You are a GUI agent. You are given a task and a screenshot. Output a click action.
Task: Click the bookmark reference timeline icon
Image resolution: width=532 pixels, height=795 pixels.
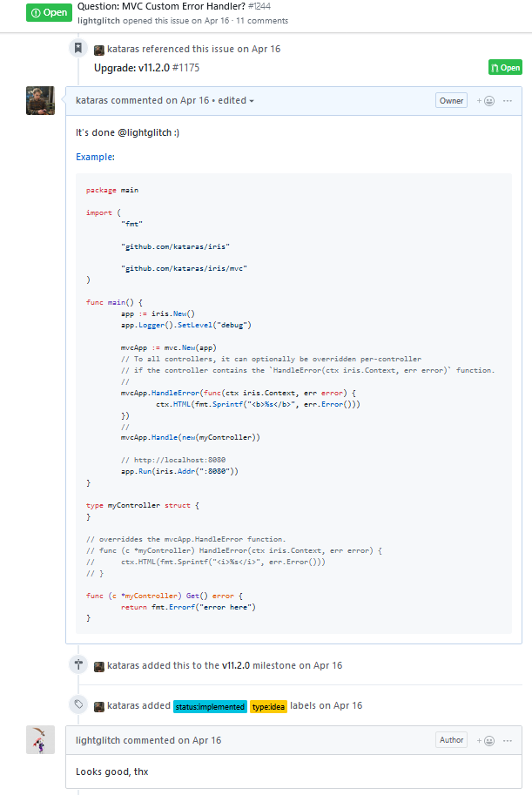(x=78, y=49)
